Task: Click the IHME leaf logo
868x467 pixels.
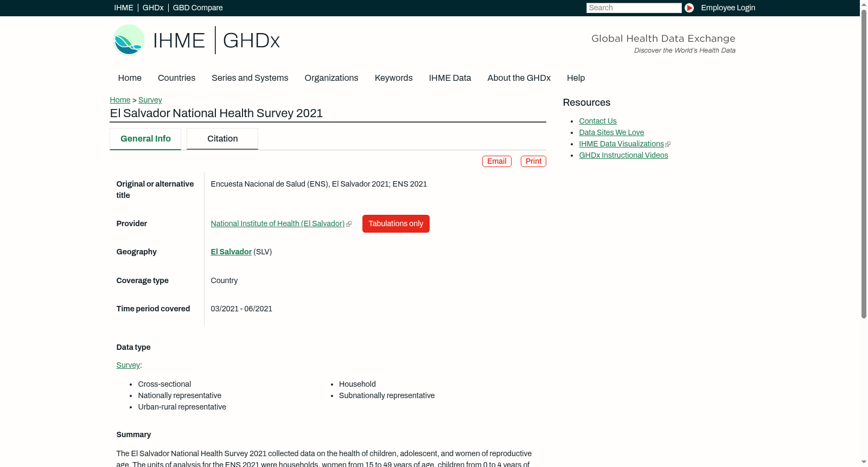Action: click(x=129, y=40)
